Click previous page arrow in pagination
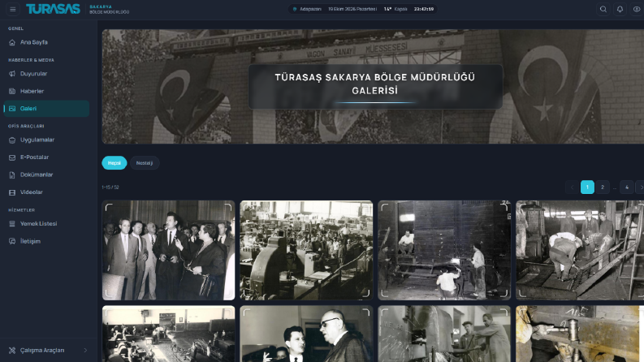The image size is (644, 362). [x=572, y=187]
